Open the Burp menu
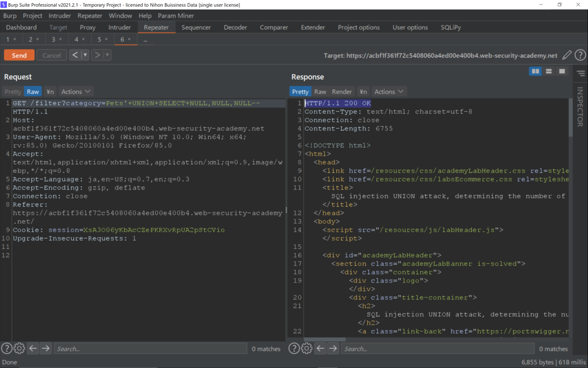This screenshot has height=368, width=588. (x=10, y=16)
